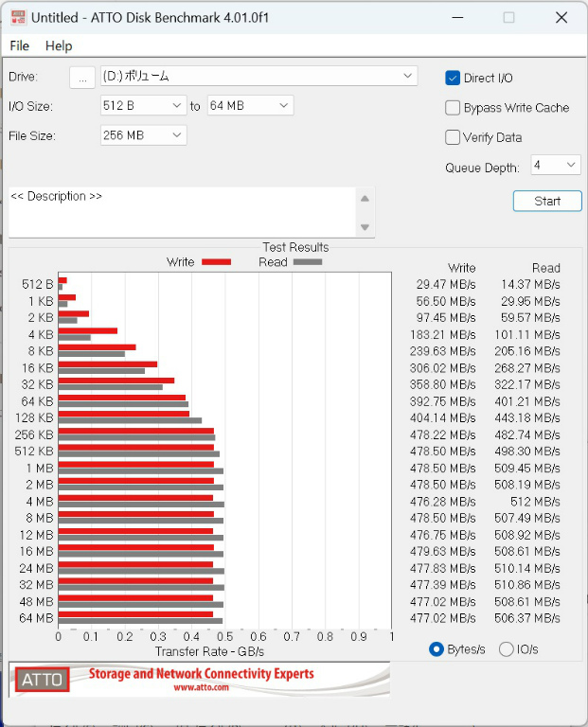Click the banner text Storage and Network Connectivity Experts
Viewport: 588px width, 727px height.
(x=202, y=673)
